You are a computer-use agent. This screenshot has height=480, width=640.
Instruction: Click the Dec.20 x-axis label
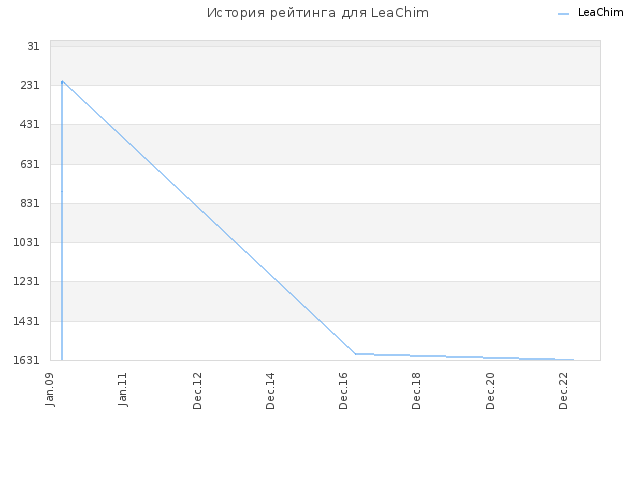[x=490, y=391]
